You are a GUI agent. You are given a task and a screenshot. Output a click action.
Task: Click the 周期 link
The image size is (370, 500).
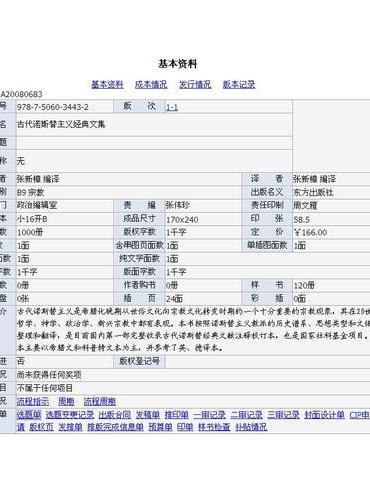click(x=66, y=401)
